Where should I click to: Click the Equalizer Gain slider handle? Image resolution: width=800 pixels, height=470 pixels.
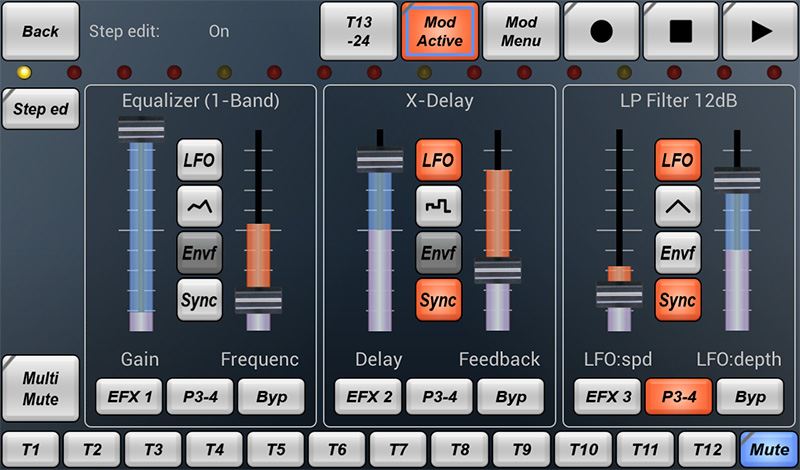[x=141, y=130]
